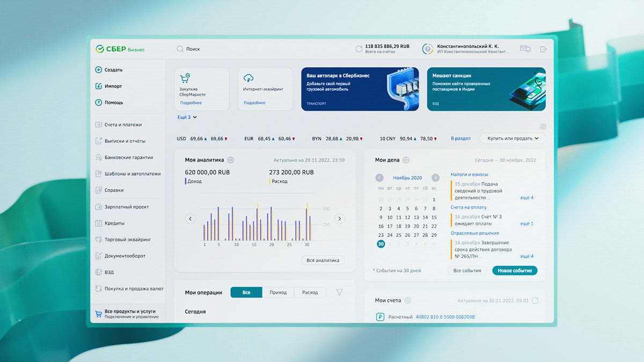The image size is (644, 362).
Task: Open Подробнее link for СберМаркет purchases
Action: coord(191,103)
